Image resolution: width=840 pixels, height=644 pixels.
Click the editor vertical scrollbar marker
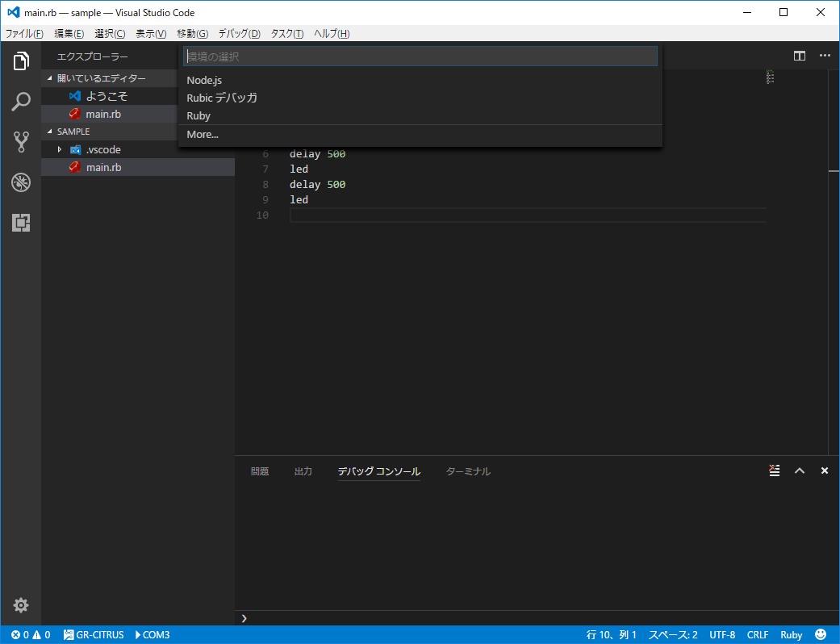[x=834, y=171]
